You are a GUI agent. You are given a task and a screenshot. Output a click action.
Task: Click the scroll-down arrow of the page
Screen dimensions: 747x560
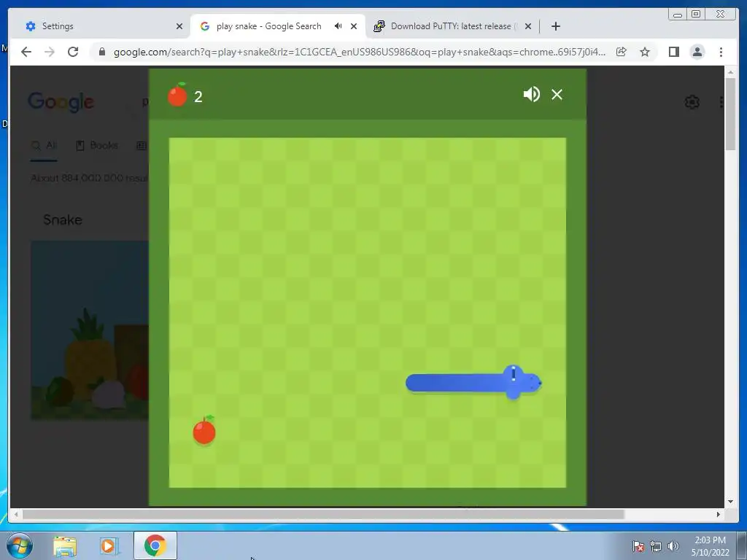[730, 502]
